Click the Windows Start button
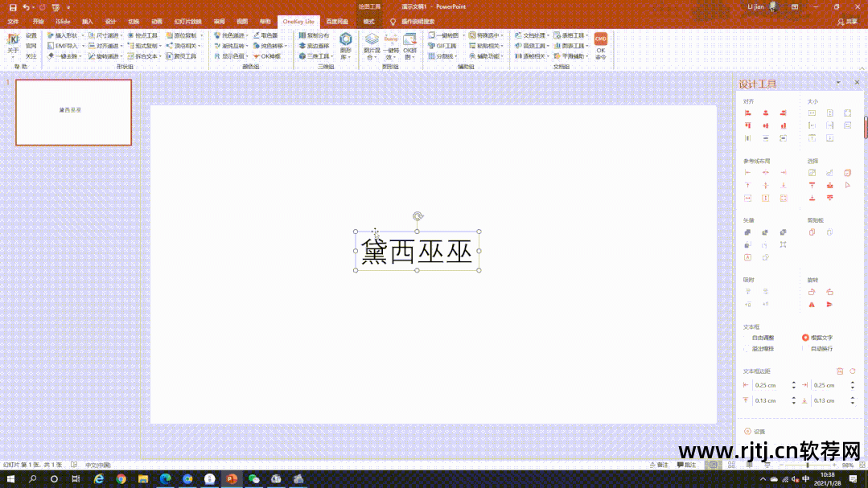 point(10,479)
